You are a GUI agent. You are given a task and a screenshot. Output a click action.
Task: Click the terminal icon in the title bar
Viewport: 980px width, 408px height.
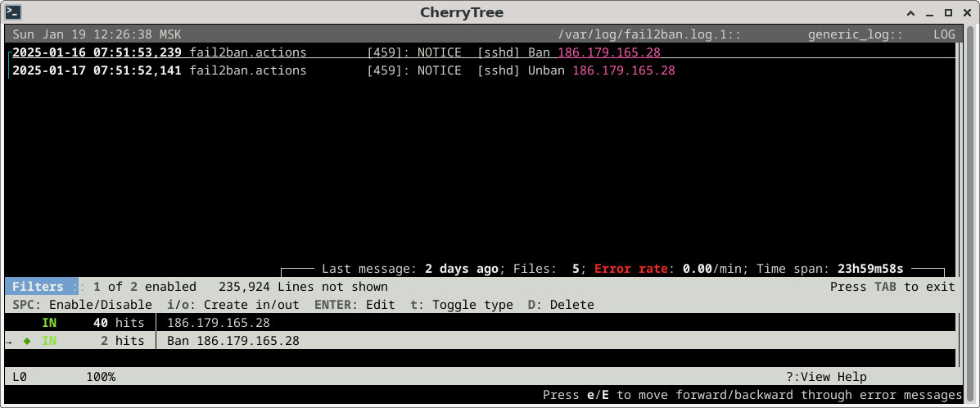[13, 12]
